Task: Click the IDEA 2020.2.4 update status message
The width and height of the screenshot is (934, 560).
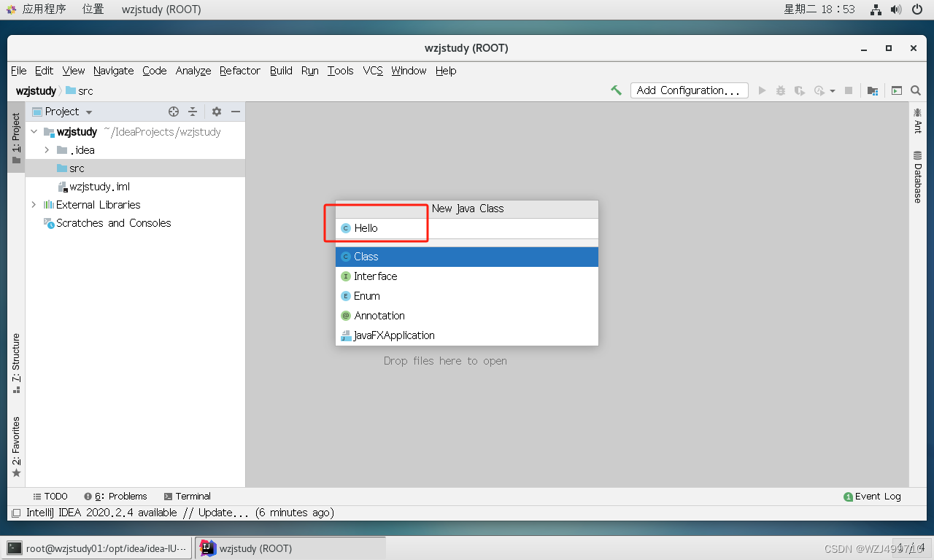Action: (180, 513)
